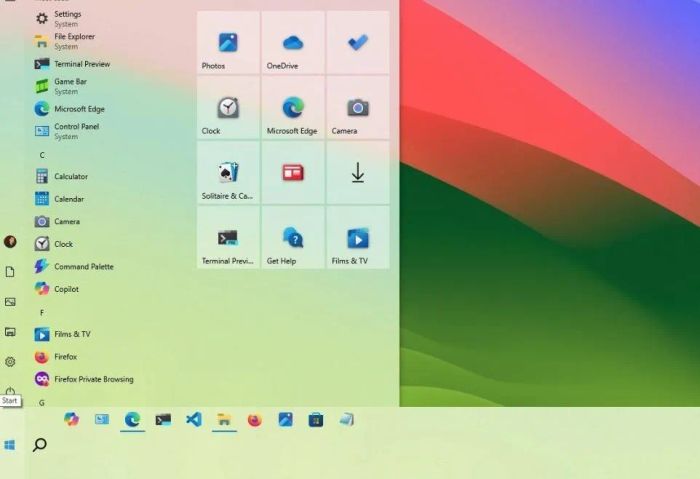The image size is (700, 479).
Task: Open the To Do checkmark tile
Action: tap(358, 42)
